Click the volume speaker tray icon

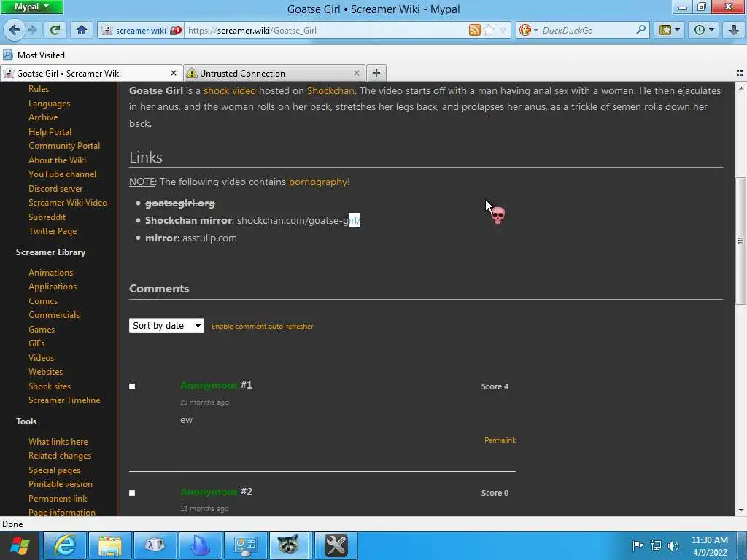(673, 545)
